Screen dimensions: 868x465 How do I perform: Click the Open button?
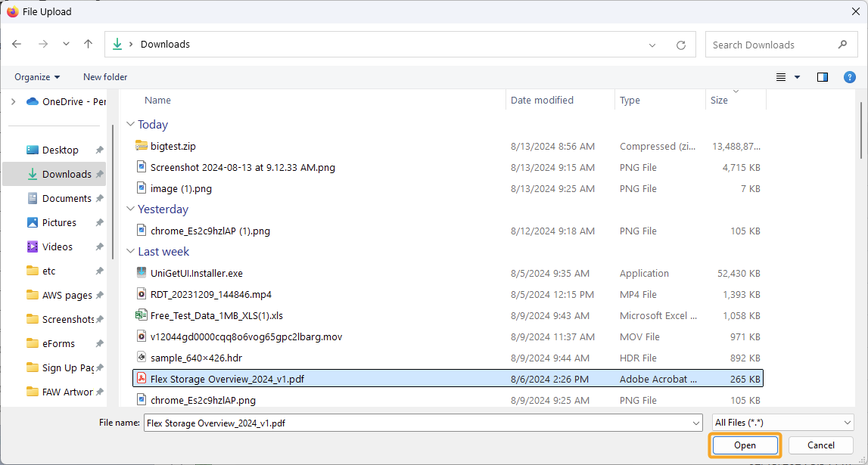point(745,445)
